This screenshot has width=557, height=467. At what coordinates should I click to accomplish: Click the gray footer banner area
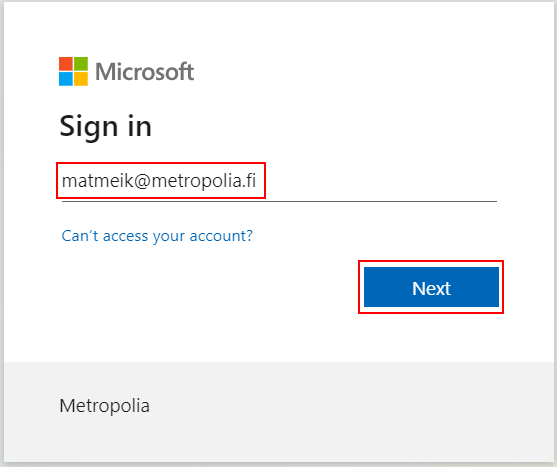(x=278, y=412)
